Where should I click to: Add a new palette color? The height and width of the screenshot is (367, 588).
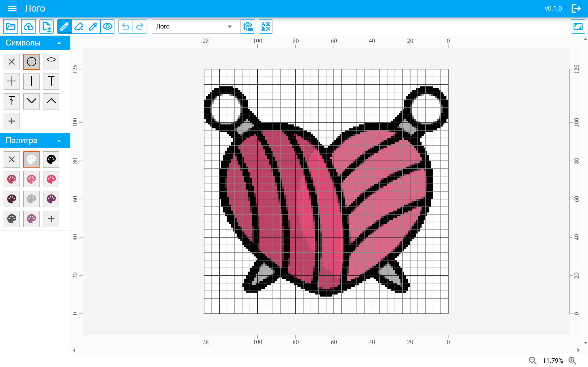(51, 219)
